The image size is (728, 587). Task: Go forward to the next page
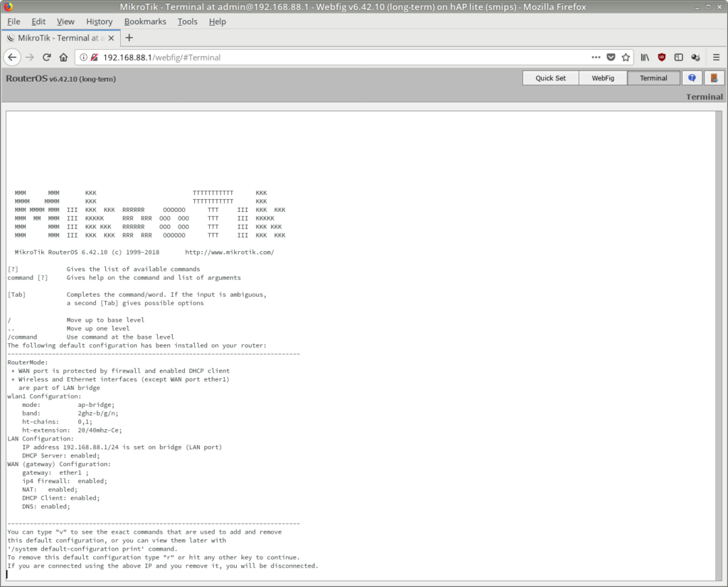click(30, 57)
